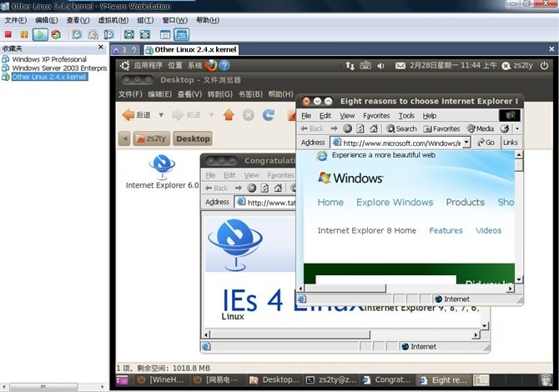Click the green power on play button
The width and height of the screenshot is (559, 392).
click(x=40, y=34)
